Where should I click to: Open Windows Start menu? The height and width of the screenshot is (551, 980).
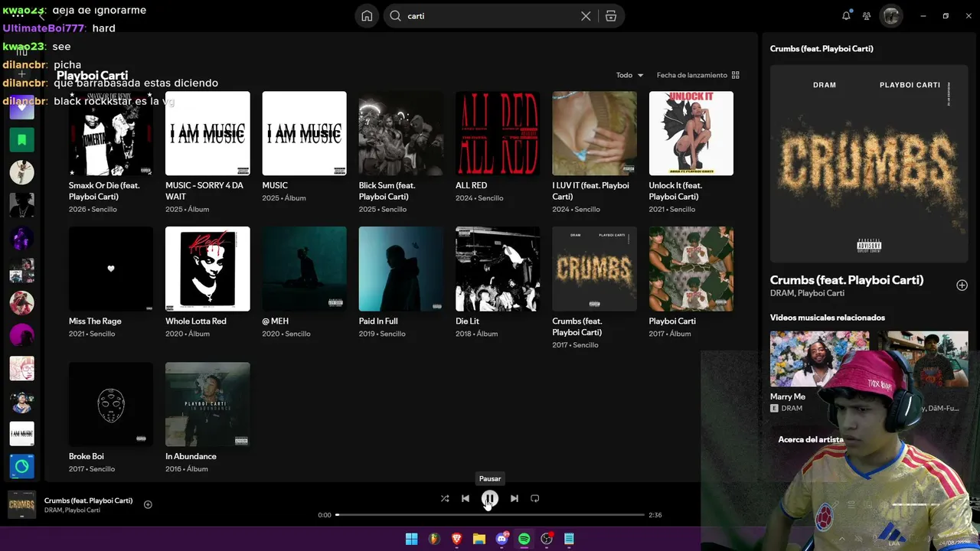coord(411,539)
